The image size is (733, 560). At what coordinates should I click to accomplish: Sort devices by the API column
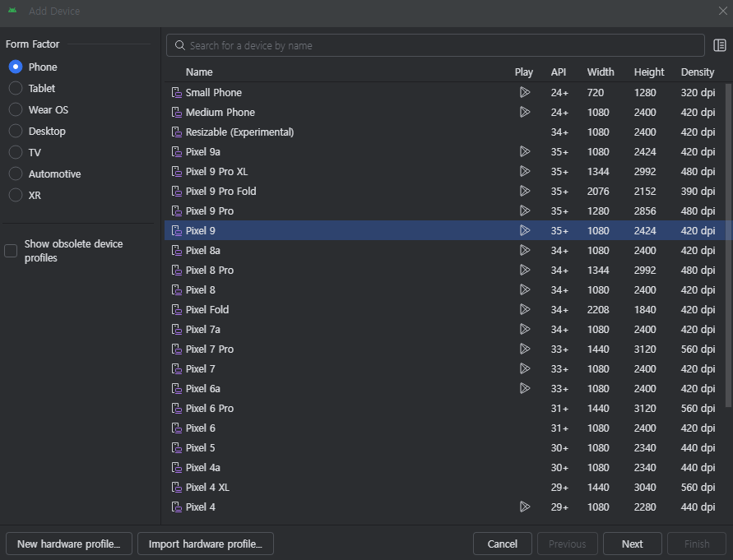[x=558, y=72]
